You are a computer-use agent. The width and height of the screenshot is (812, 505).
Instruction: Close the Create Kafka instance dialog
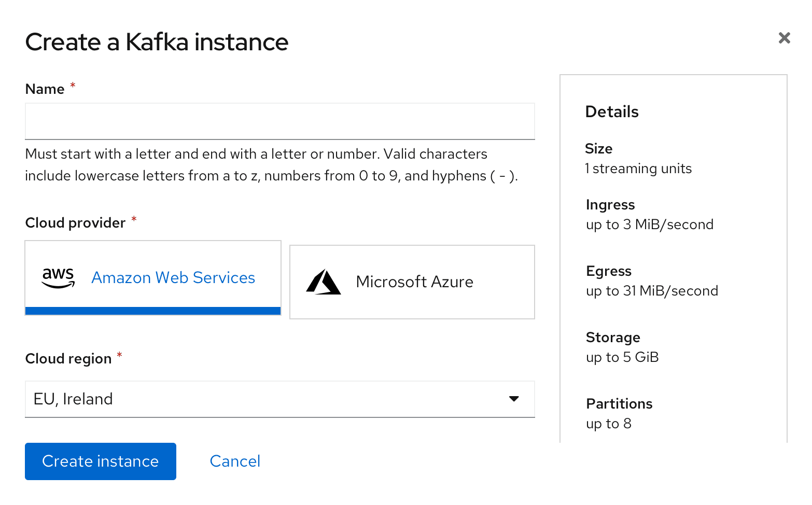click(x=784, y=38)
